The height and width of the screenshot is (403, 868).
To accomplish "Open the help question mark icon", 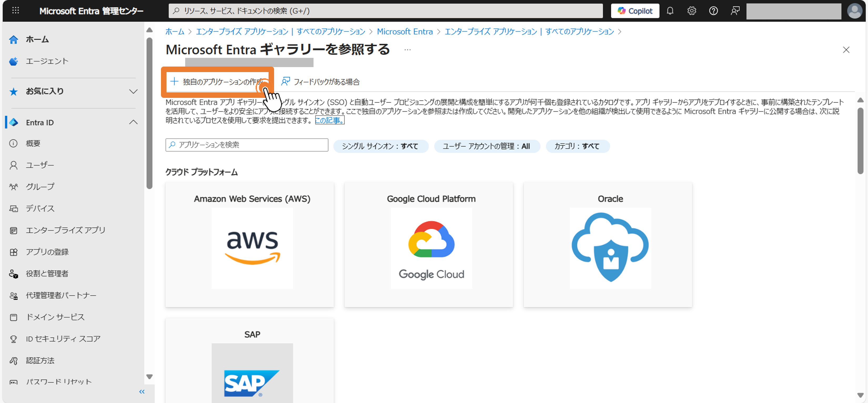I will tap(713, 11).
